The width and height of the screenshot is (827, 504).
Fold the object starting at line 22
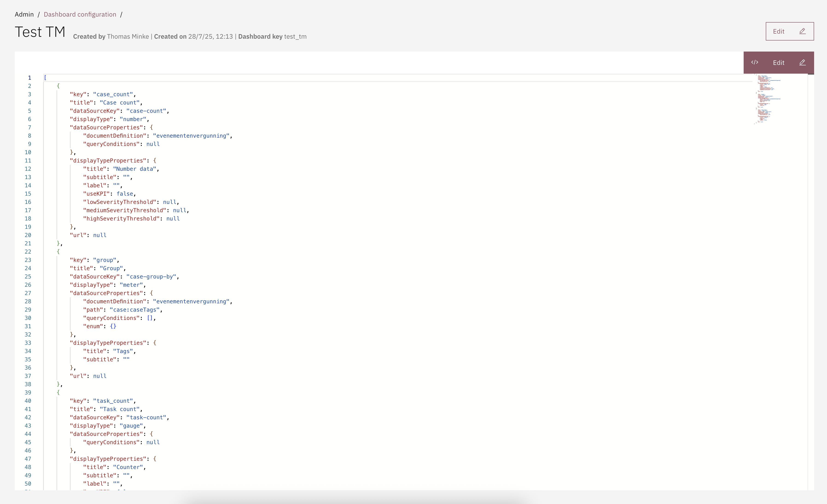click(38, 252)
